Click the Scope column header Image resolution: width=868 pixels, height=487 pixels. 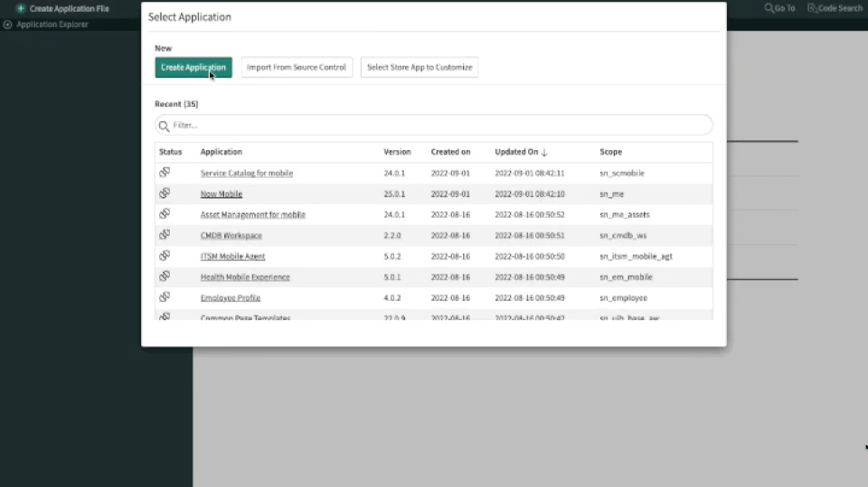pyautogui.click(x=611, y=152)
